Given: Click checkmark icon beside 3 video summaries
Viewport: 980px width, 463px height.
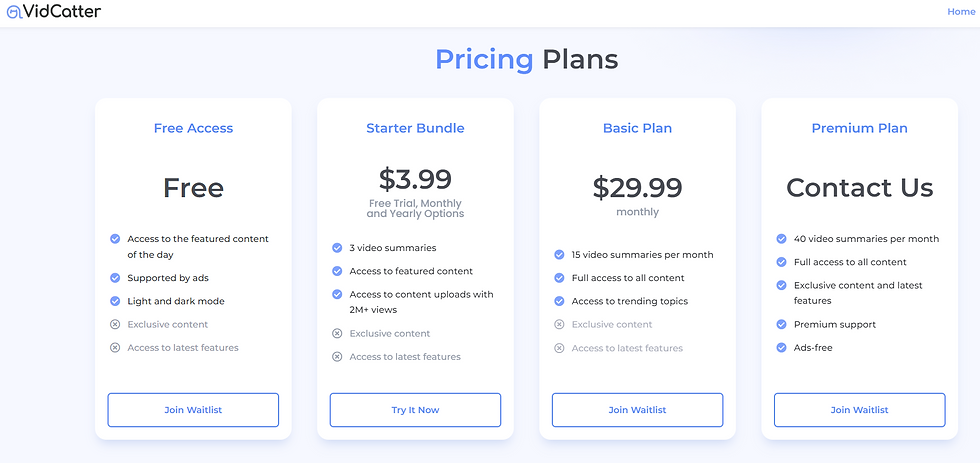Looking at the screenshot, I should coord(337,248).
